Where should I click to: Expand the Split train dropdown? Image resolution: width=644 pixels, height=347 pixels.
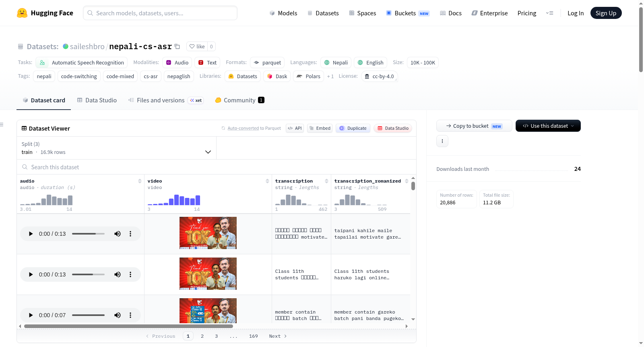116,148
